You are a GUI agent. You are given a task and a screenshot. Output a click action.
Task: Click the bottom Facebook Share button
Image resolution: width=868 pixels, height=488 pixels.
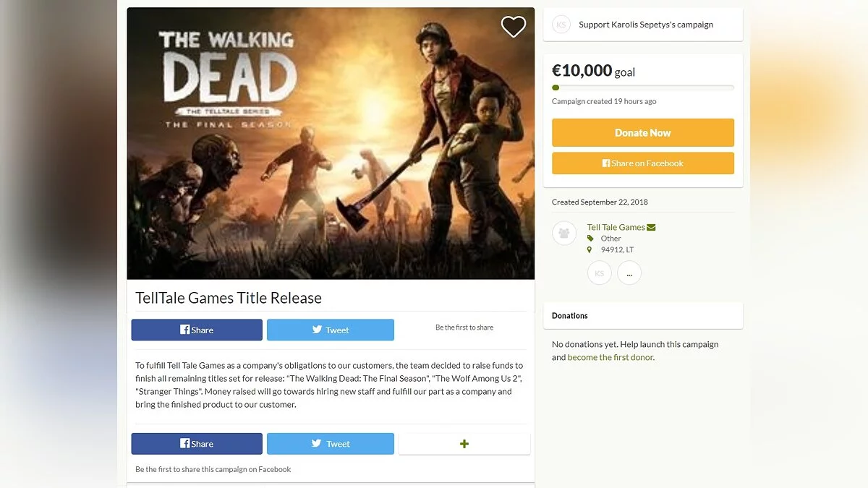tap(197, 444)
